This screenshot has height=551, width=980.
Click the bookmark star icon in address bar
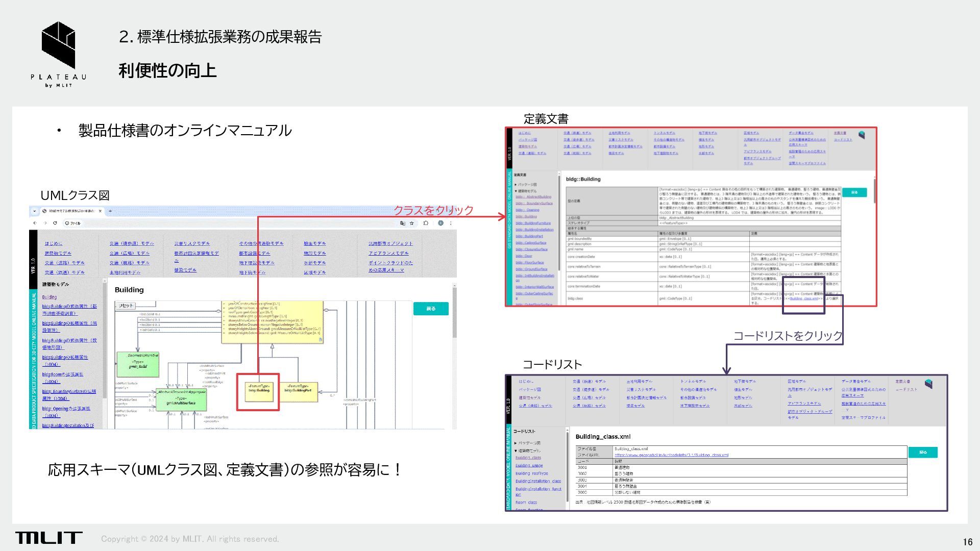(412, 223)
